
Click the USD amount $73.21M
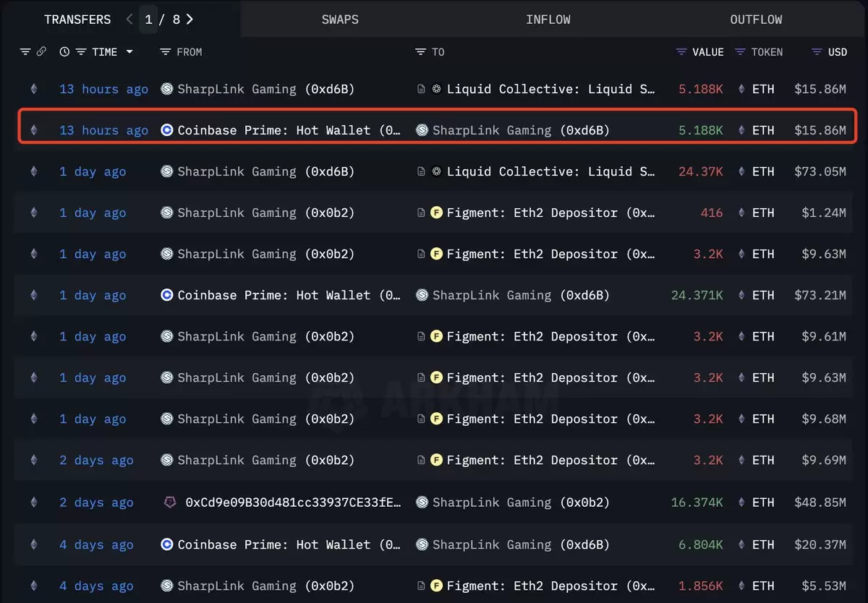tap(820, 295)
